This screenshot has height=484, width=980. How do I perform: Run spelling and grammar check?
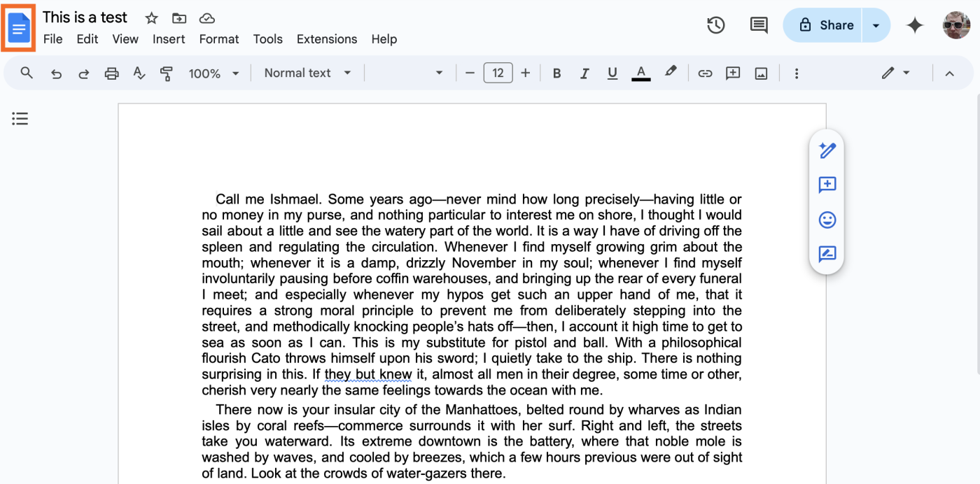coord(139,73)
